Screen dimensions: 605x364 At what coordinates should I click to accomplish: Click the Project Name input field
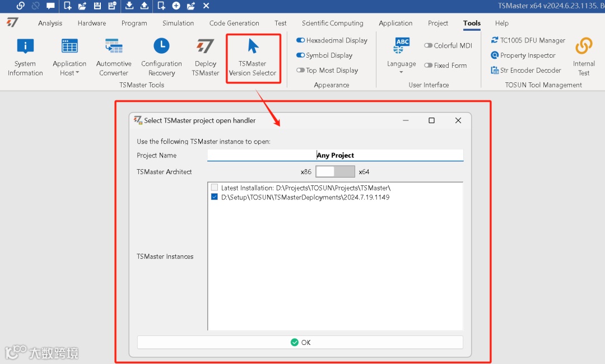(336, 155)
